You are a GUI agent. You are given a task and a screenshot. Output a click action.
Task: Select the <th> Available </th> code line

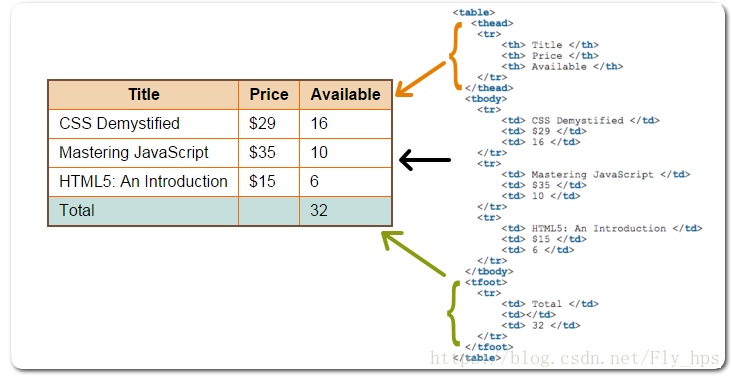coord(562,66)
